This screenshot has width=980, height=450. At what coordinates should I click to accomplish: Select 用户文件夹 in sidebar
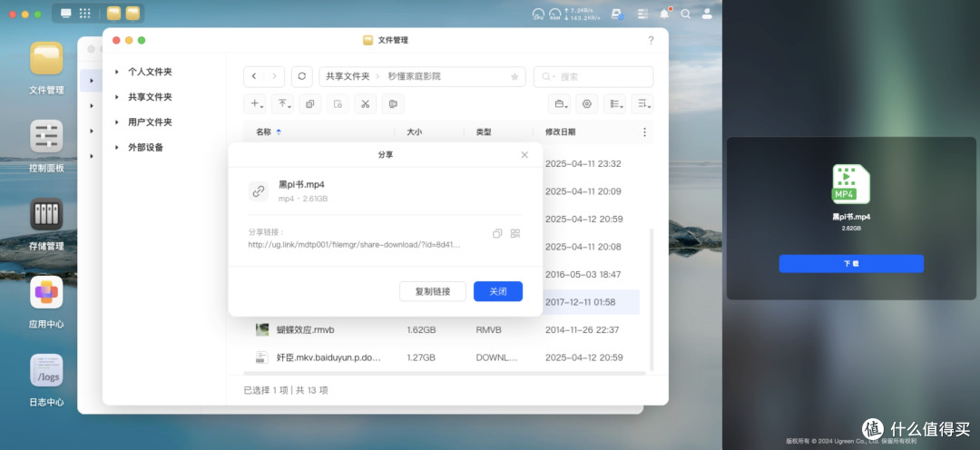150,122
